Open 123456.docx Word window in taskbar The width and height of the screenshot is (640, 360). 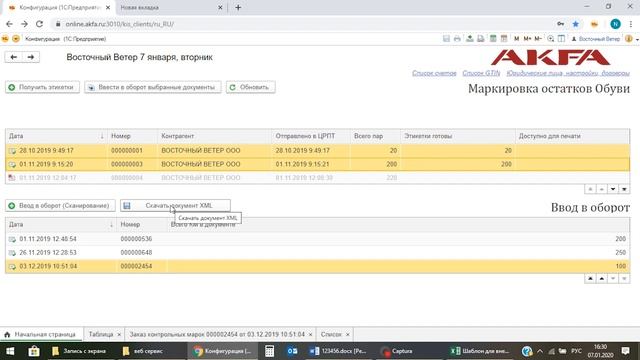[339, 351]
